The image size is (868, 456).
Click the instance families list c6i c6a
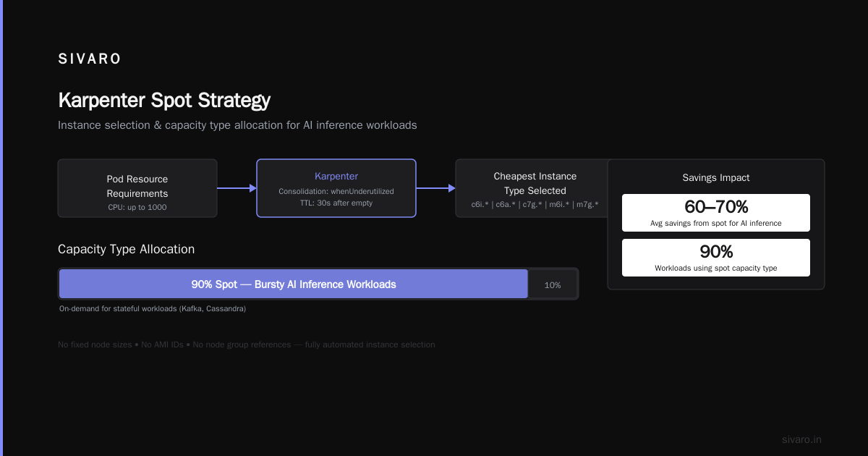click(535, 204)
